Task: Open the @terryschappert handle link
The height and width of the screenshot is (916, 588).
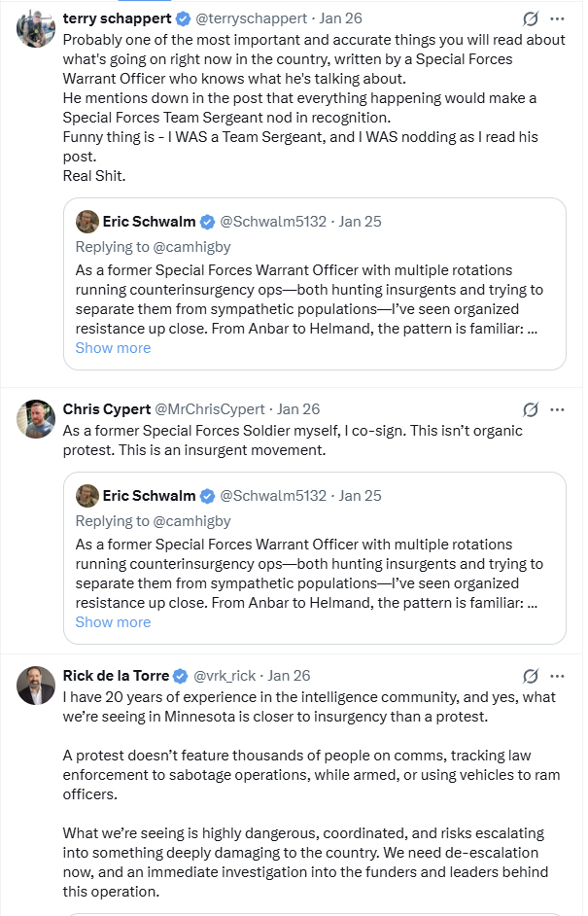Action: coord(251,18)
